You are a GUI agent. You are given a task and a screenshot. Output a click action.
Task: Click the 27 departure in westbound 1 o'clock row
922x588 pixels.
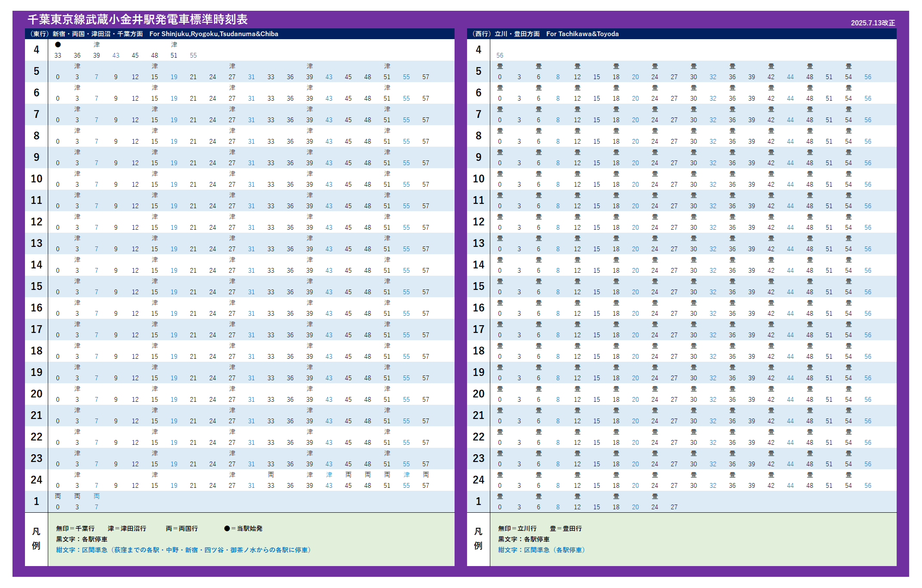click(674, 507)
